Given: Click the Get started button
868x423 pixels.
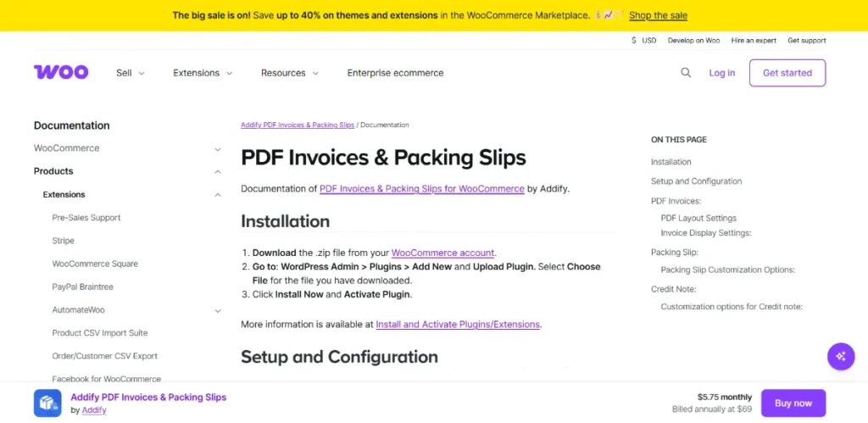Looking at the screenshot, I should (787, 73).
